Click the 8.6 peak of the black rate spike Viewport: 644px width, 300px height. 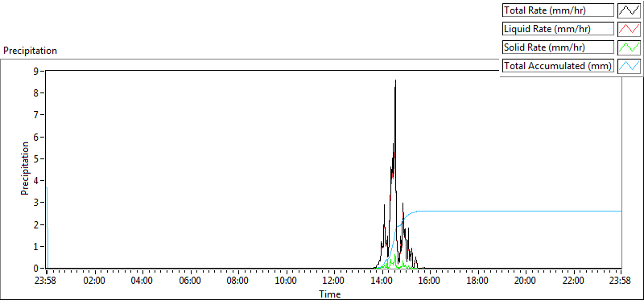(x=395, y=80)
